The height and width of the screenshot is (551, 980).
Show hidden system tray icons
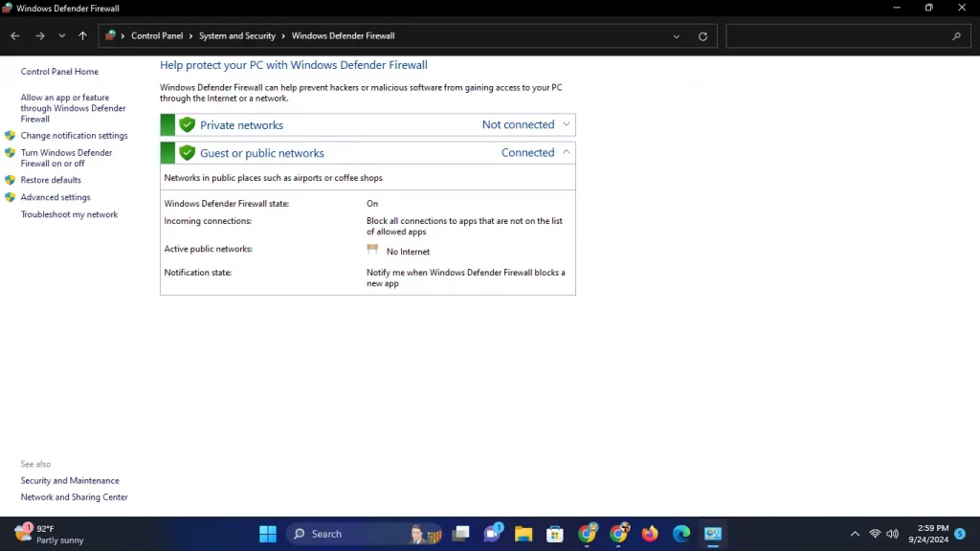coord(855,534)
